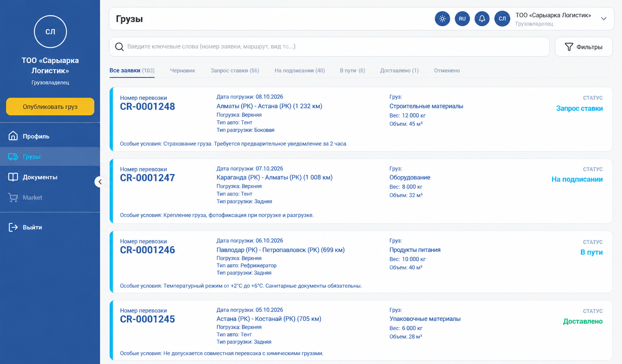Log out via Выйти
Image resolution: width=622 pixels, height=364 pixels.
50,227
